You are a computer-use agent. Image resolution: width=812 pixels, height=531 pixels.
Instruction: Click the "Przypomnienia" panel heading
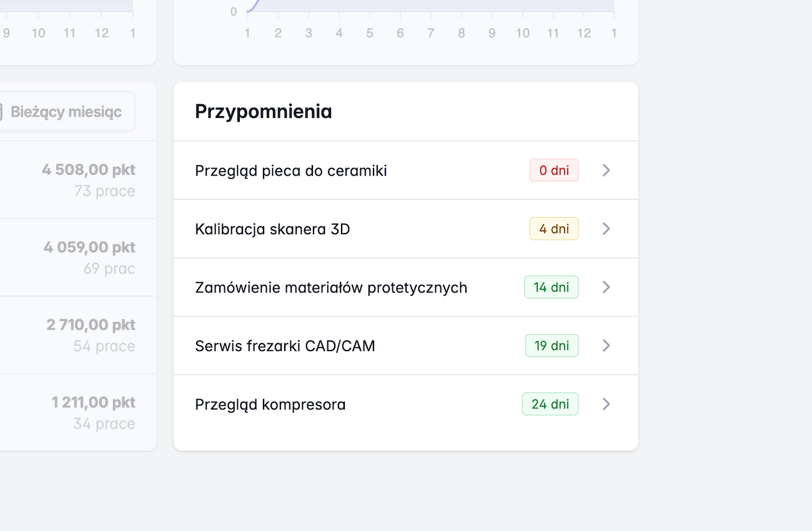point(263,111)
